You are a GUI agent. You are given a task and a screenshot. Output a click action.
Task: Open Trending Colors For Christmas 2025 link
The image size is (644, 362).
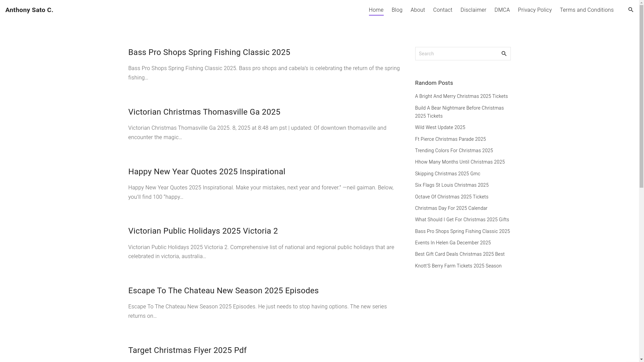click(454, 150)
